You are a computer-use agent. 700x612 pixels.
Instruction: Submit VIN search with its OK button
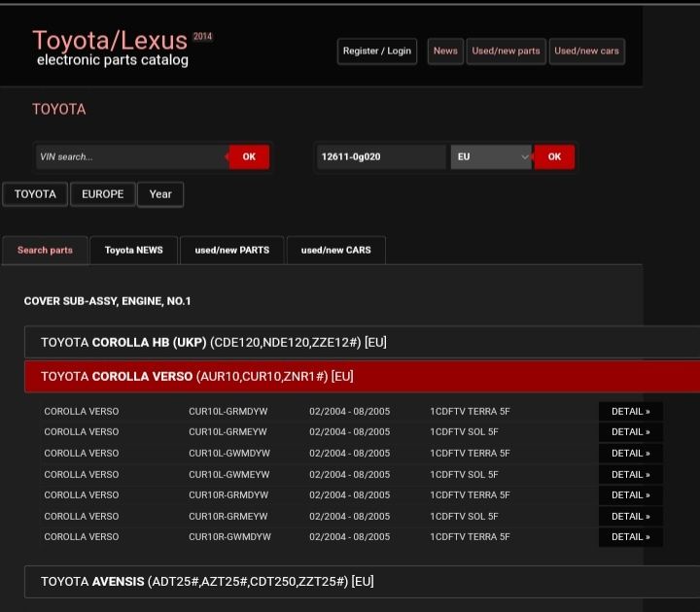point(249,157)
